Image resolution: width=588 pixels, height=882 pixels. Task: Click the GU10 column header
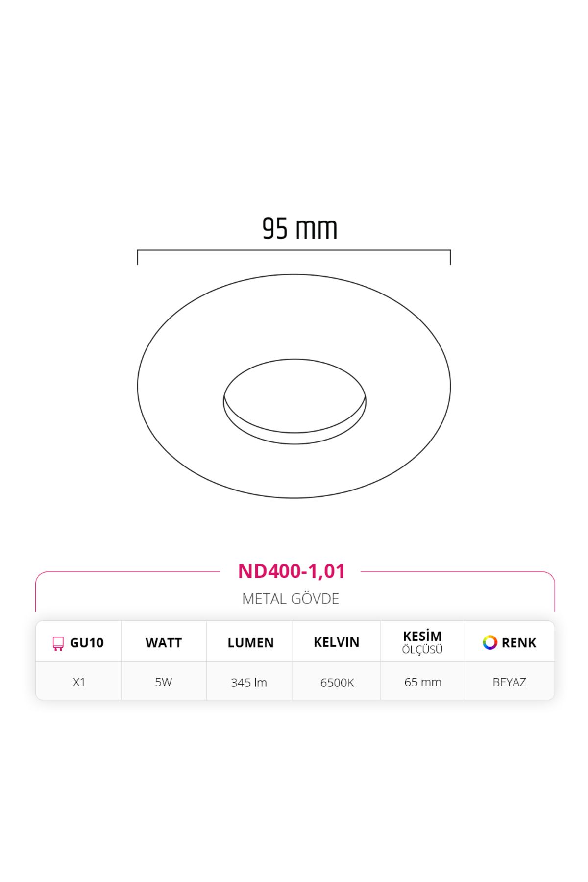[x=78, y=642]
